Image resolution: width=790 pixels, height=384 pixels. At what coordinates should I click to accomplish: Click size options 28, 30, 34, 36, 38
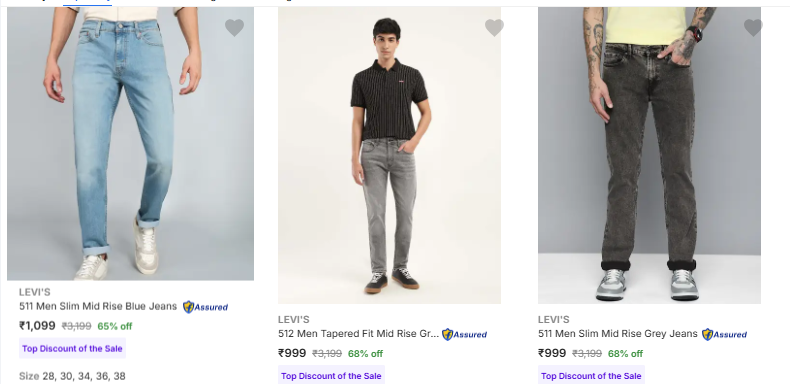click(x=84, y=376)
